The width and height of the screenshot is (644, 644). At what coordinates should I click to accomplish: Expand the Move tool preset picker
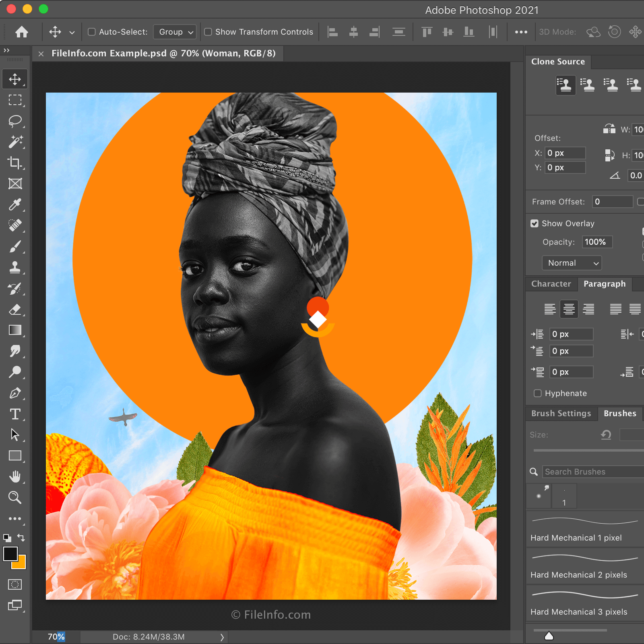(x=72, y=32)
